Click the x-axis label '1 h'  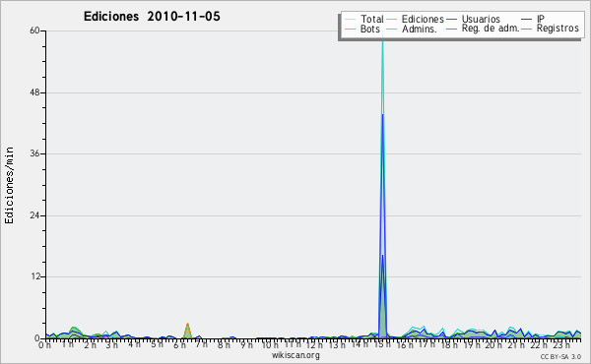(68, 344)
